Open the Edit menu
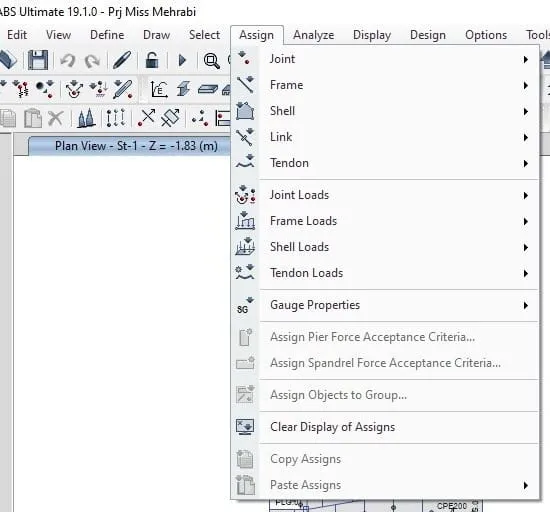This screenshot has width=550, height=512. [17, 35]
